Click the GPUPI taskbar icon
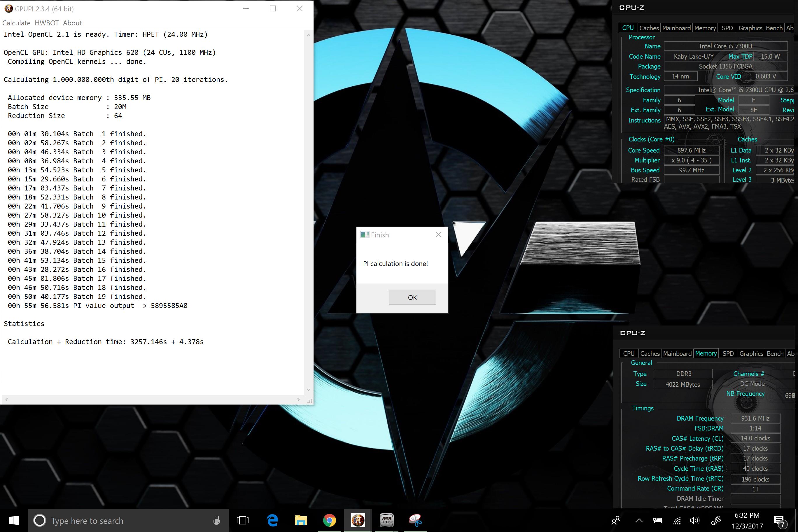The image size is (798, 532). point(358,520)
